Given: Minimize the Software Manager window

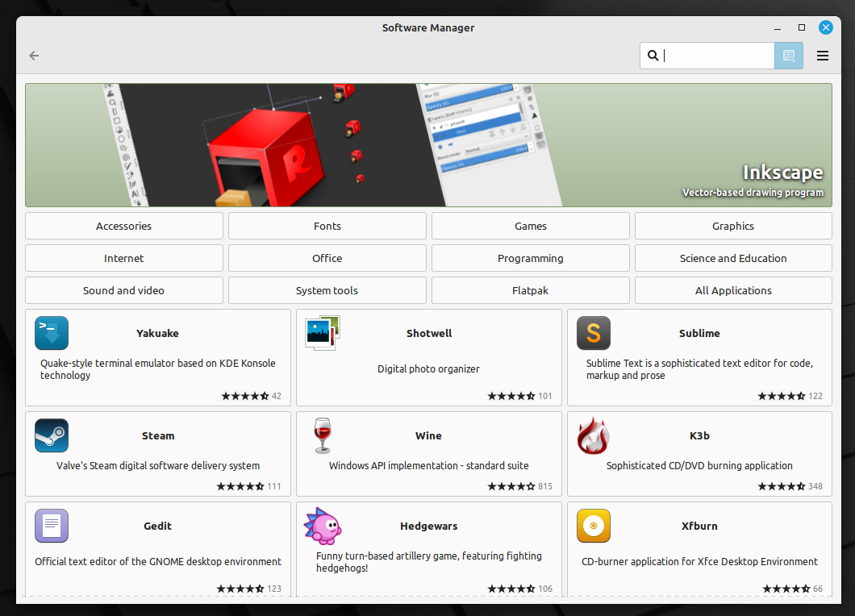Looking at the screenshot, I should 778,27.
